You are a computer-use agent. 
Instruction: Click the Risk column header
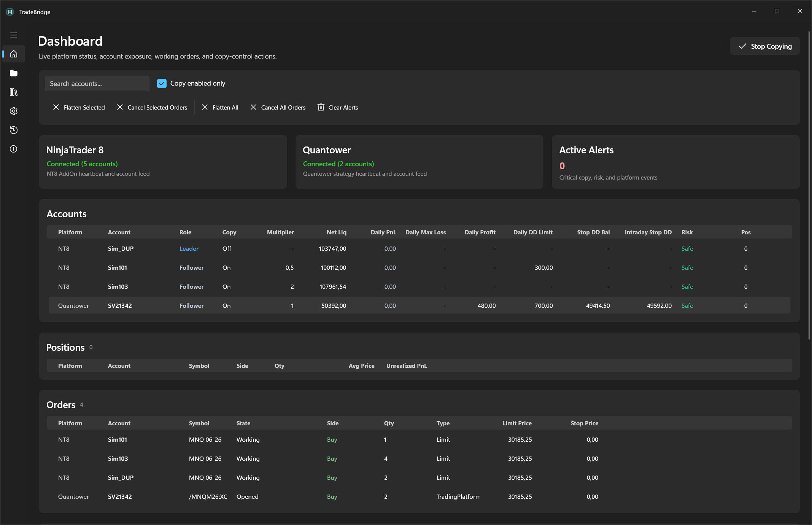click(687, 232)
